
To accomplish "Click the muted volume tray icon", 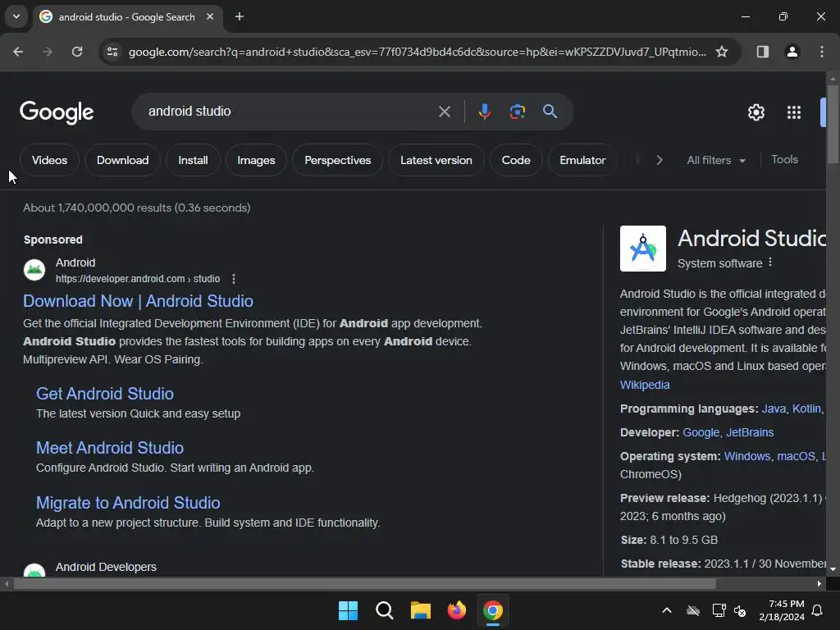I will point(740,610).
